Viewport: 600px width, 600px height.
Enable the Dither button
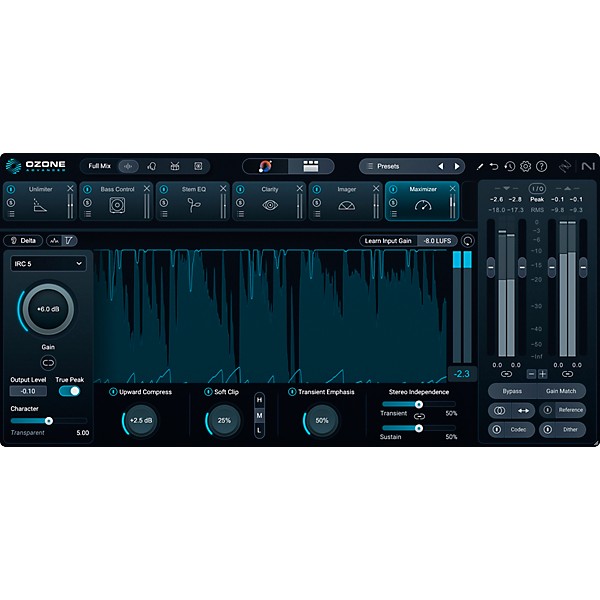tap(562, 429)
